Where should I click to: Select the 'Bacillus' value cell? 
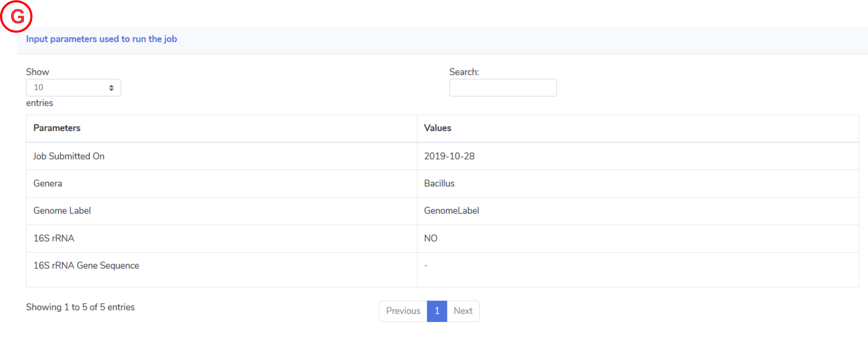(638, 183)
